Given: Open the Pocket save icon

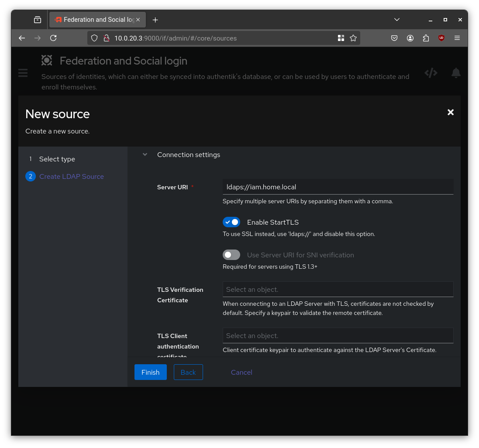Looking at the screenshot, I should tap(394, 38).
